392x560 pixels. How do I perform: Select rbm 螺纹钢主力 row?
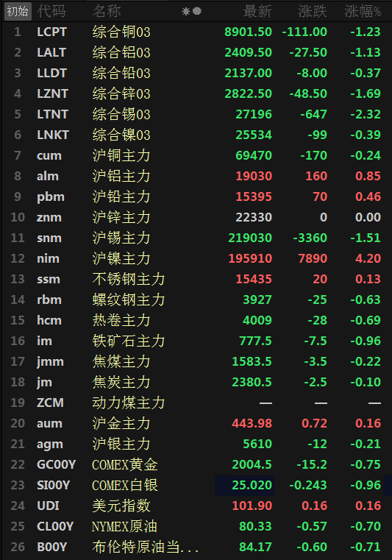click(x=196, y=300)
